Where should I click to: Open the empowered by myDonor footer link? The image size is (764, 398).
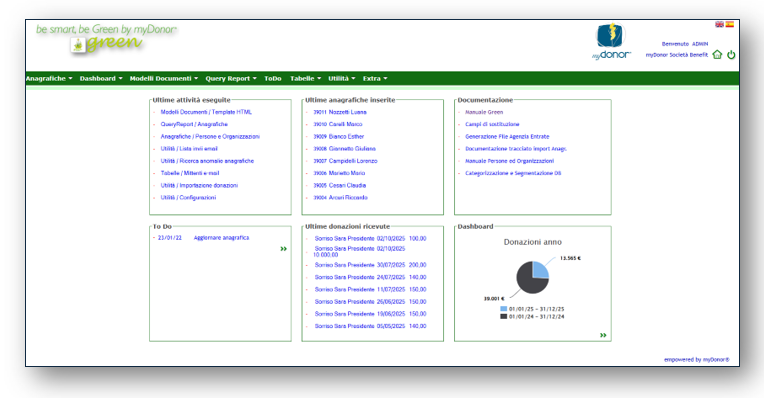click(697, 360)
